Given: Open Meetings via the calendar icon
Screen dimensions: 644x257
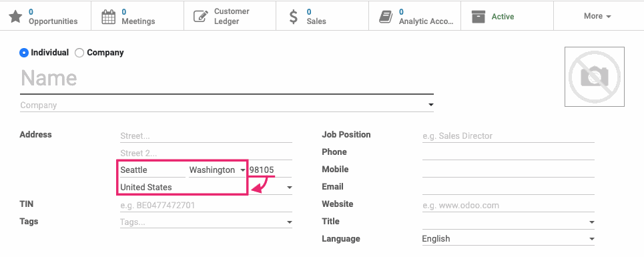Looking at the screenshot, I should pos(108,17).
